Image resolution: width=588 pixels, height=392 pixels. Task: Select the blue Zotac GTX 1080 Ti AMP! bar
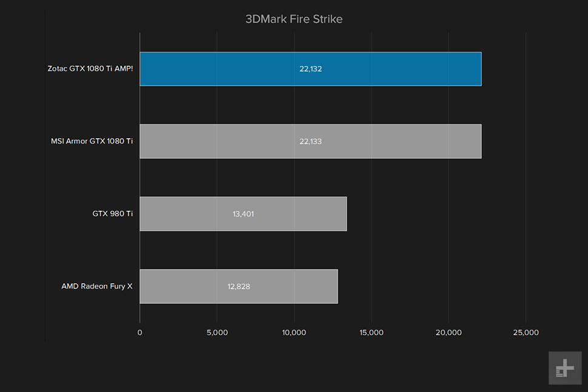click(x=310, y=69)
